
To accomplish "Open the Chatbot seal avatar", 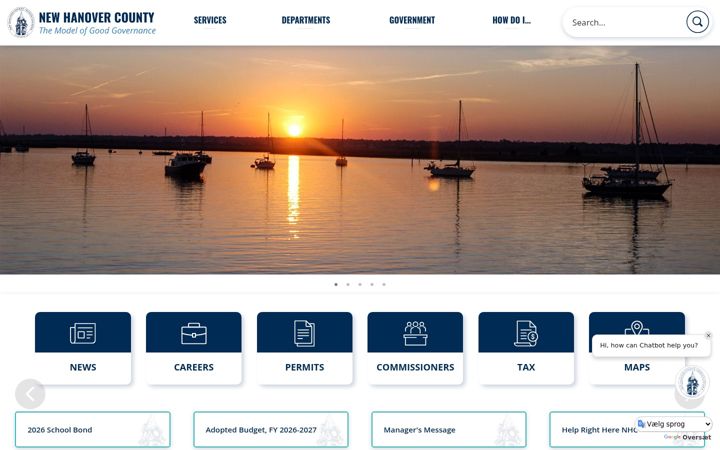I will coord(692,382).
